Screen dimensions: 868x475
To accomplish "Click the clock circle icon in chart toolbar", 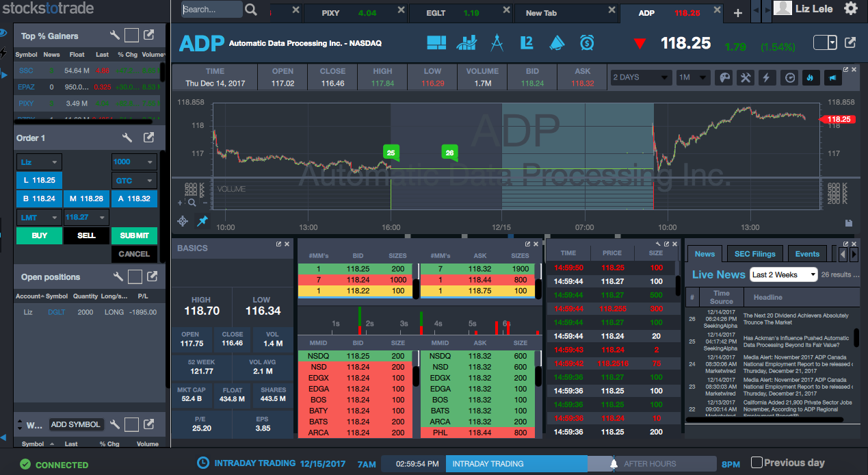I will 790,77.
